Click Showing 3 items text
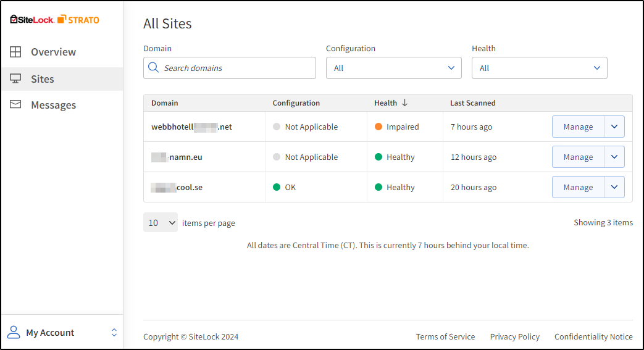This screenshot has height=350, width=644. coord(603,222)
